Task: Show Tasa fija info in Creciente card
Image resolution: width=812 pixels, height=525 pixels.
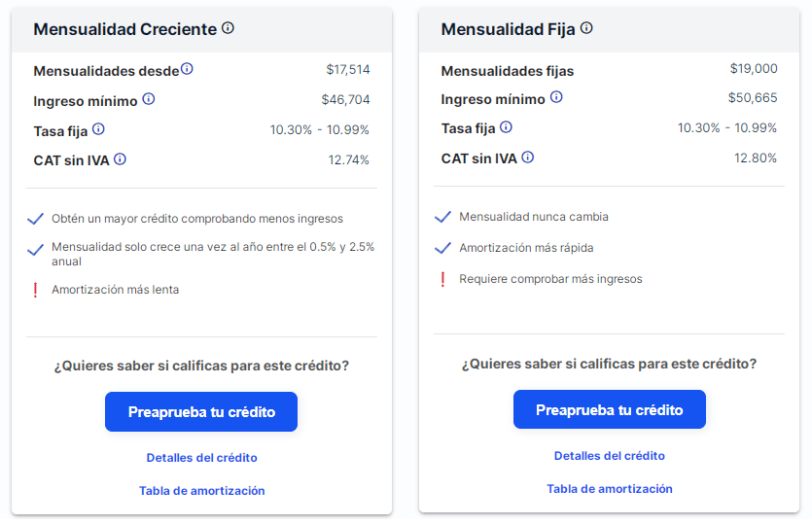Action: click(98, 128)
